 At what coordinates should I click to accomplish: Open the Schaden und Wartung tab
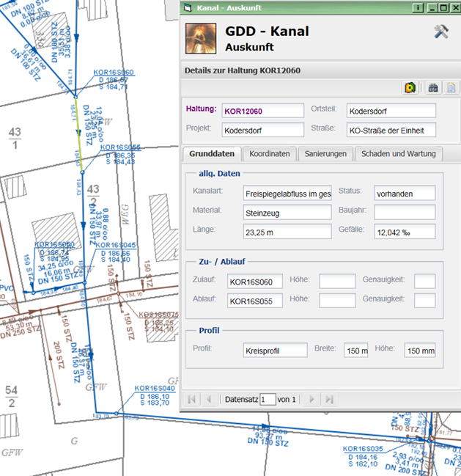click(x=399, y=154)
